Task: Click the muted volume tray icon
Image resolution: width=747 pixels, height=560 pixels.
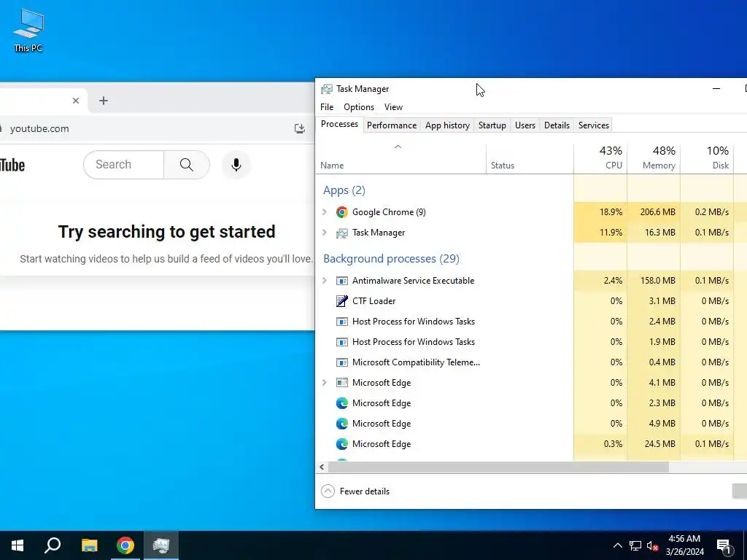Action: click(652, 545)
